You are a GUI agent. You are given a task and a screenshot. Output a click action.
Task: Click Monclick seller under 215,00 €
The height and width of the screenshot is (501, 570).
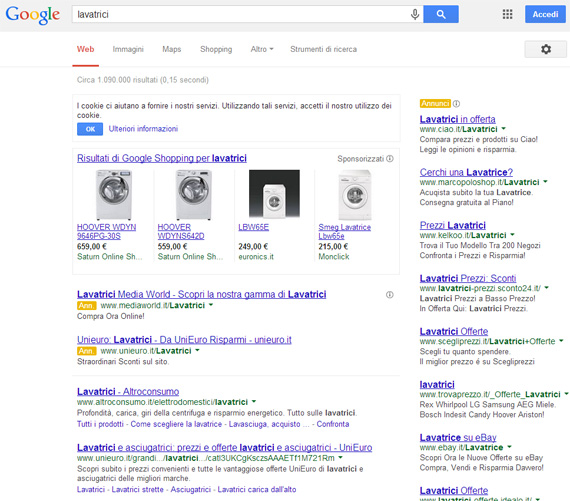334,257
